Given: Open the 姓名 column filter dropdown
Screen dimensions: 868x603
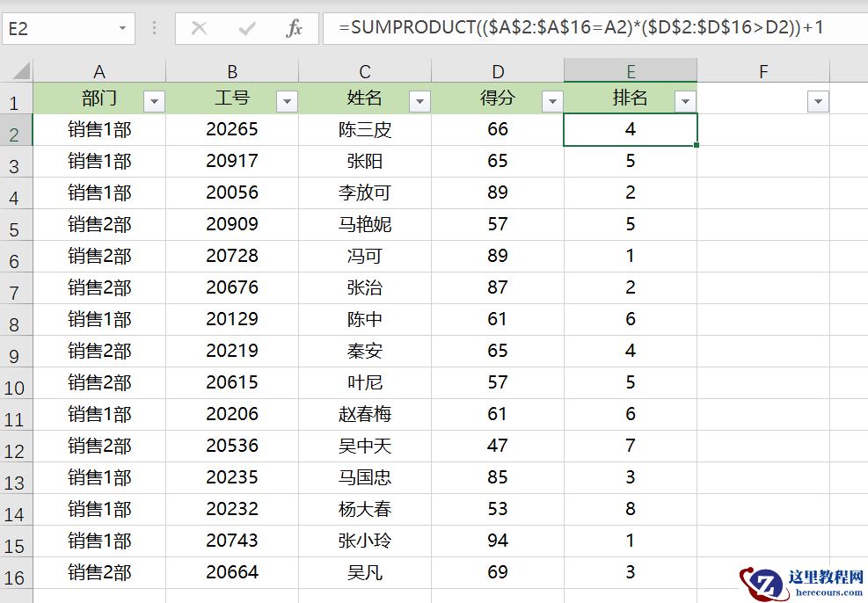Looking at the screenshot, I should pyautogui.click(x=419, y=101).
